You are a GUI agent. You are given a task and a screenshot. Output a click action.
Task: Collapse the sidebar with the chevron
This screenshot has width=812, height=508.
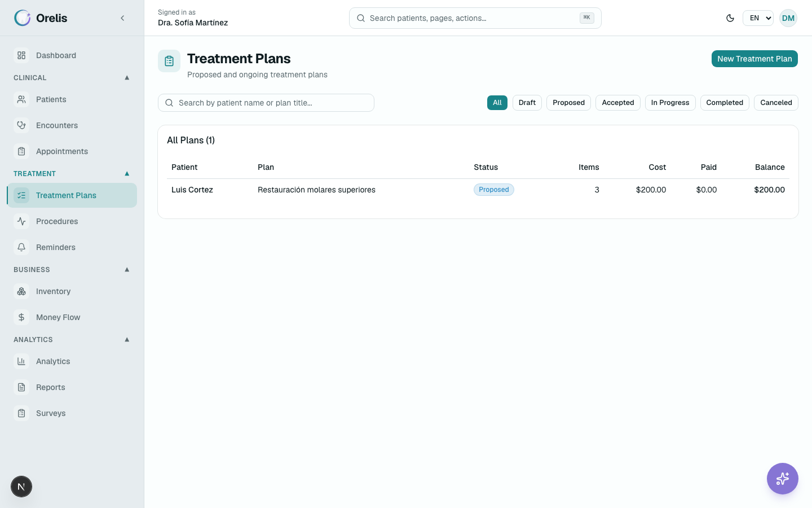[122, 18]
